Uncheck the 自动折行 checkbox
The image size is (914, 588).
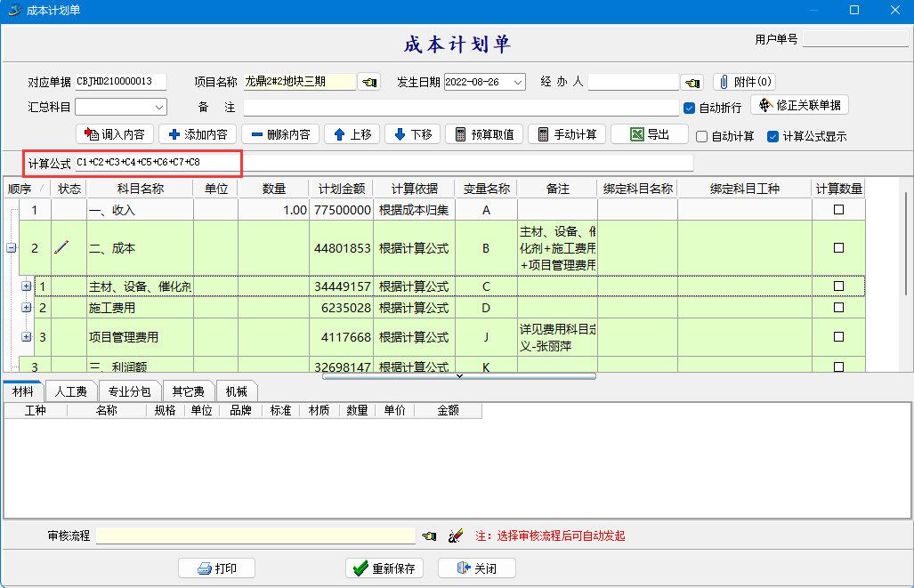[x=689, y=108]
